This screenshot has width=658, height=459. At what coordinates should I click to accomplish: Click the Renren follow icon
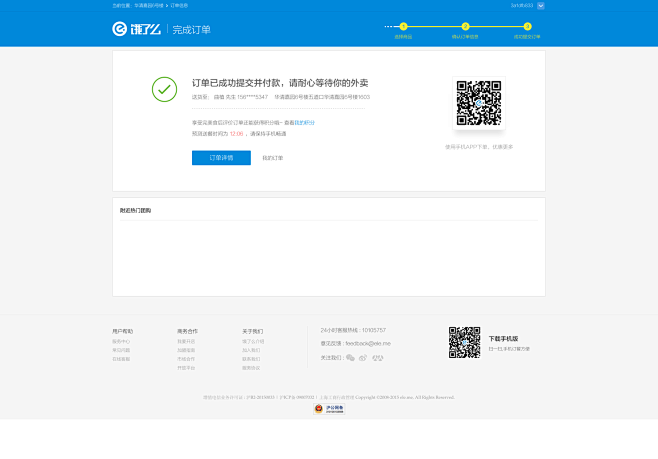click(378, 357)
